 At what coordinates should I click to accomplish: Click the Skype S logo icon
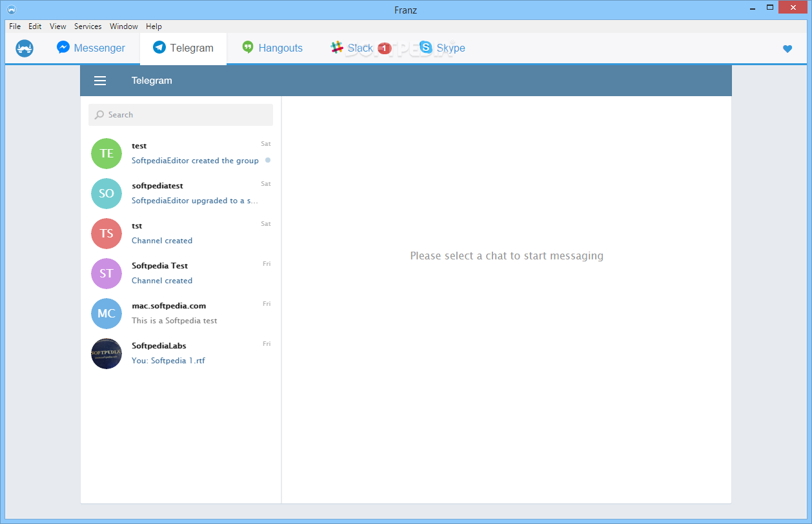click(x=425, y=47)
